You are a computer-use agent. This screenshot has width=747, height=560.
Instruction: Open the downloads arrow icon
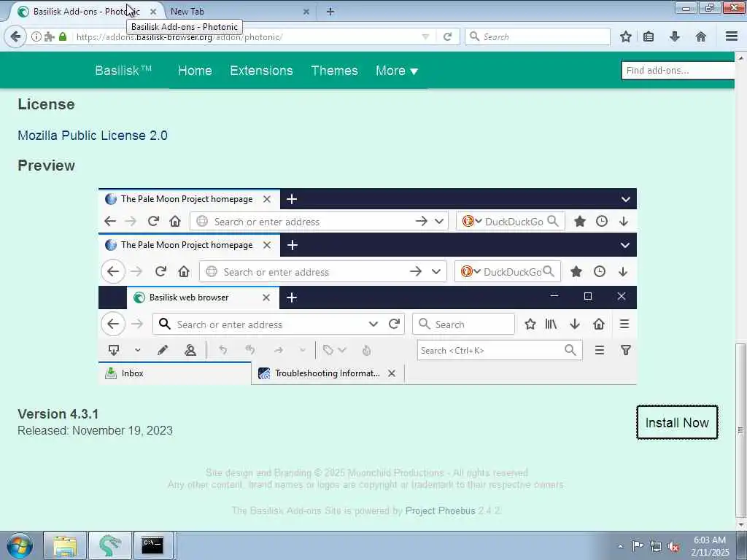pyautogui.click(x=674, y=36)
